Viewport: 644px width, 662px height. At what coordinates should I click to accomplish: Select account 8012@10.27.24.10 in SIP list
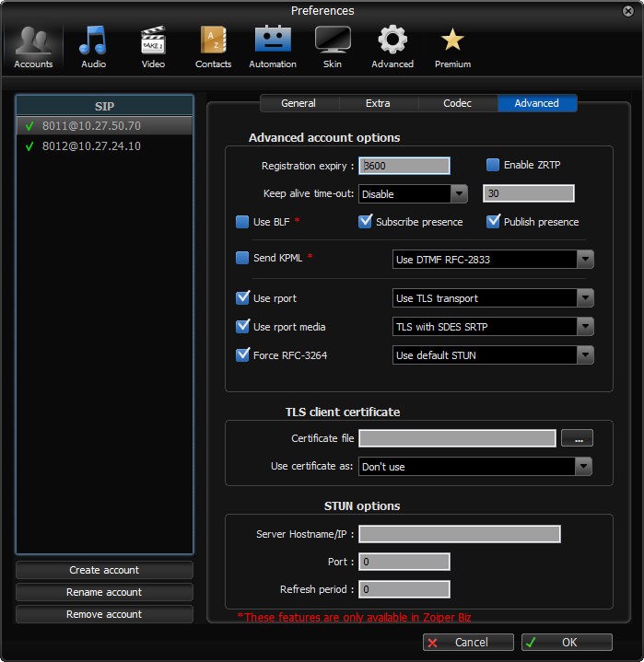click(91, 146)
